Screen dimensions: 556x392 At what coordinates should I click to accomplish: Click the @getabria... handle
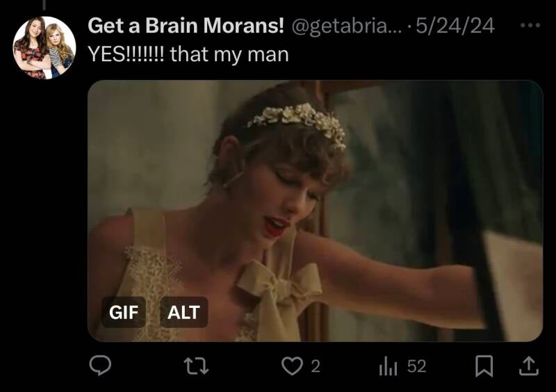pyautogui.click(x=346, y=26)
